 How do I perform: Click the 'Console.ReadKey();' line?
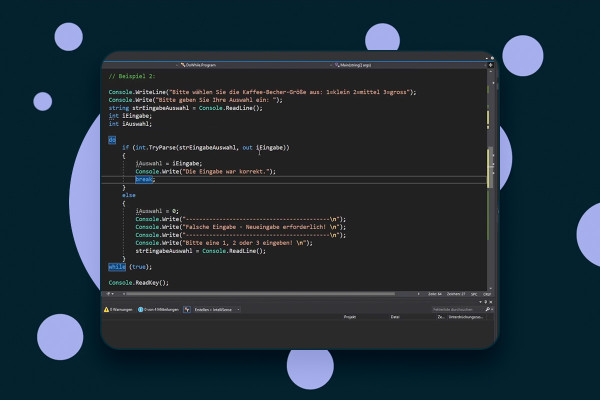point(139,283)
